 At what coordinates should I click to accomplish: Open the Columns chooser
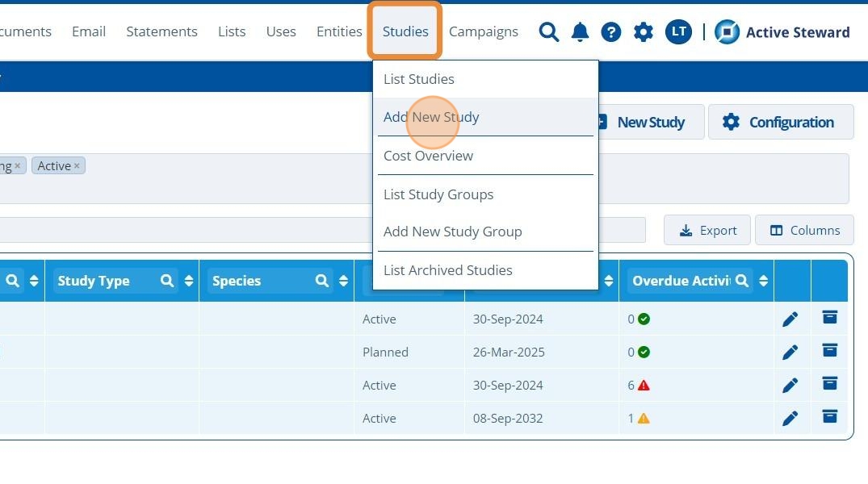[804, 231]
